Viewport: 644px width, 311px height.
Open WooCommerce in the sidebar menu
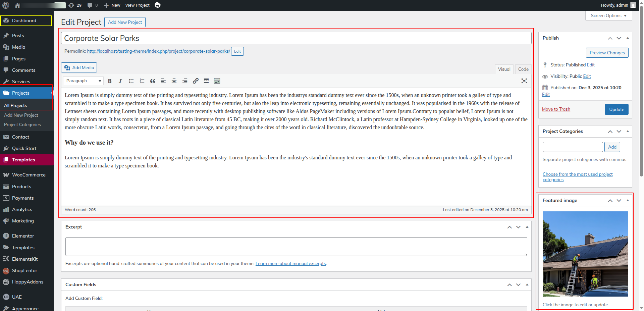[x=29, y=175]
